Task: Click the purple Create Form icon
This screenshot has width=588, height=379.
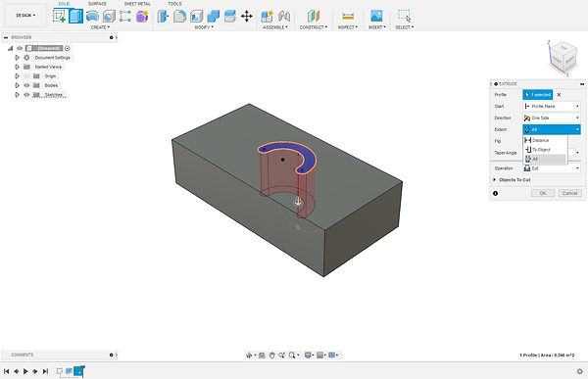Action: 142,16
